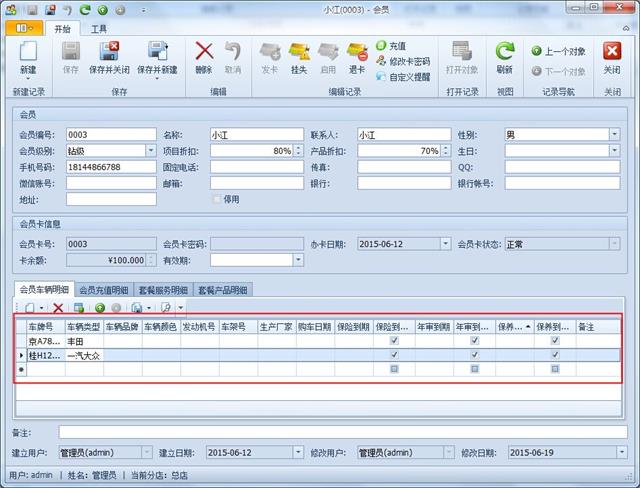Open the 会员级别 dropdown showing 钻级
640x488 pixels.
click(149, 151)
